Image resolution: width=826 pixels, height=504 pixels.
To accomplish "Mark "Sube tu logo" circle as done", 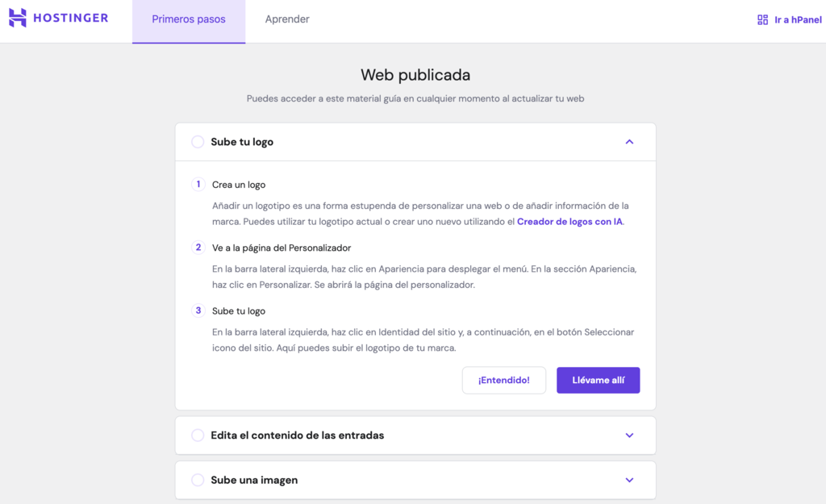I will tap(198, 142).
